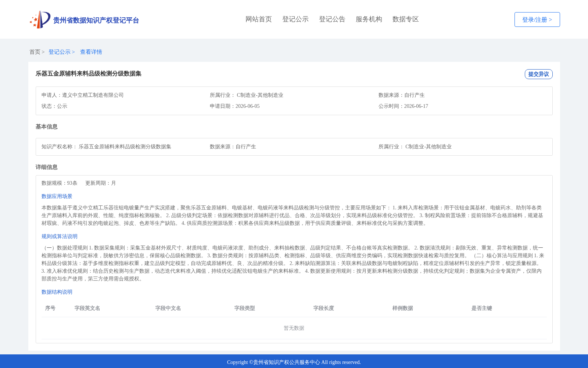The image size is (588, 368).
Task: Open the 网站首页 navigation item
Action: click(x=259, y=19)
